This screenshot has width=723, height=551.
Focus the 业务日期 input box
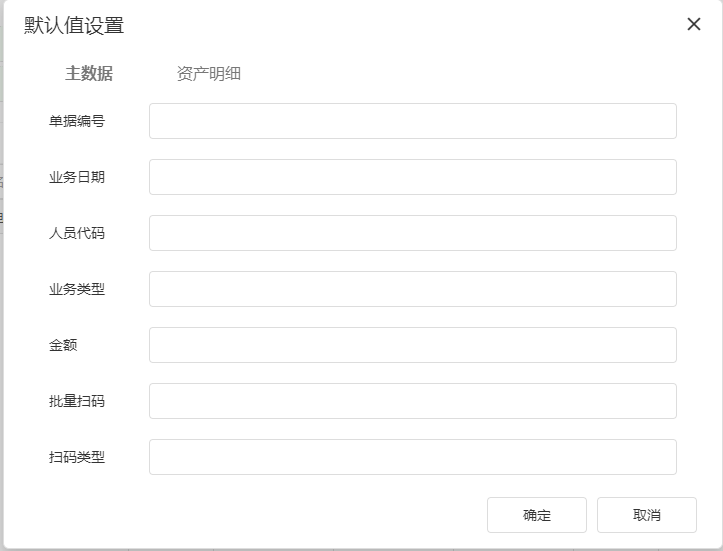(x=412, y=177)
